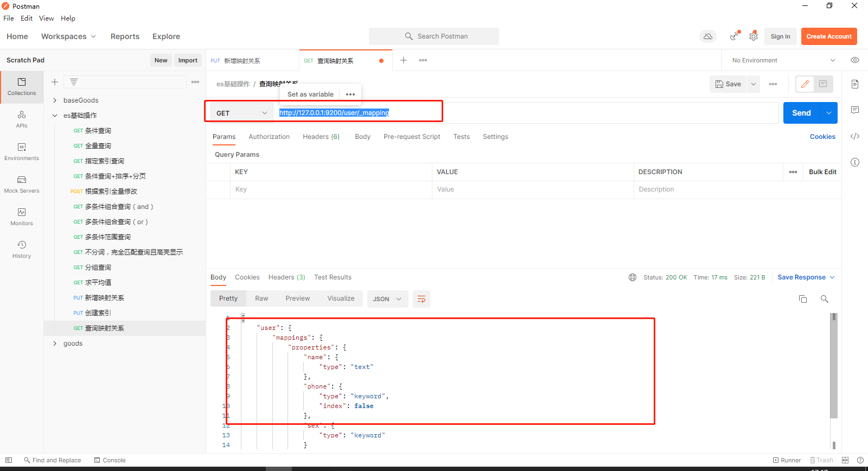Click the wrap lines icon in response toolbar
This screenshot has height=471, width=868.
pyautogui.click(x=422, y=299)
